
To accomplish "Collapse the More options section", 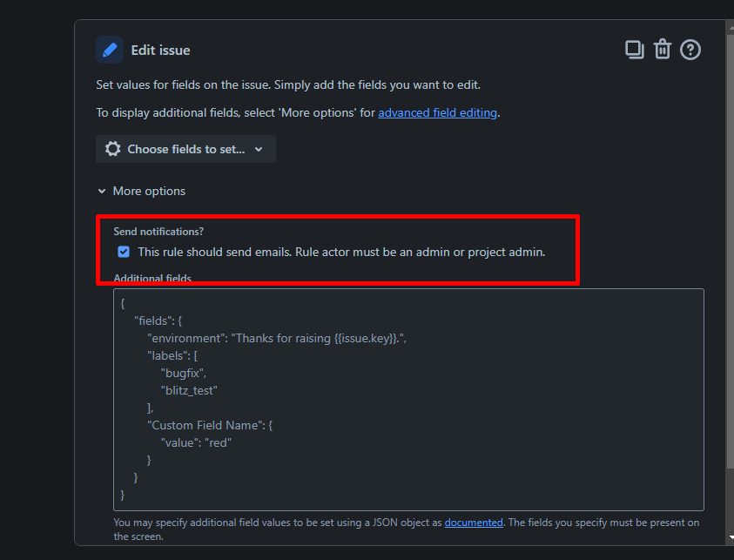I will click(x=141, y=191).
